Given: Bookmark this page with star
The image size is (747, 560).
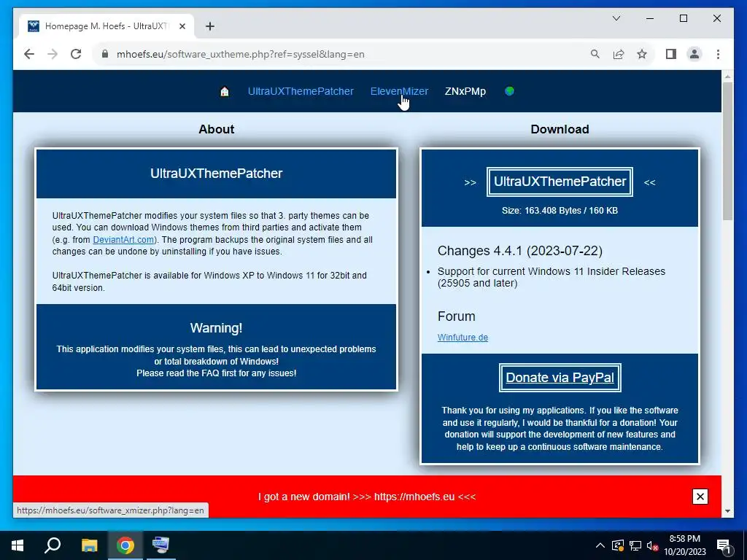Looking at the screenshot, I should [642, 54].
